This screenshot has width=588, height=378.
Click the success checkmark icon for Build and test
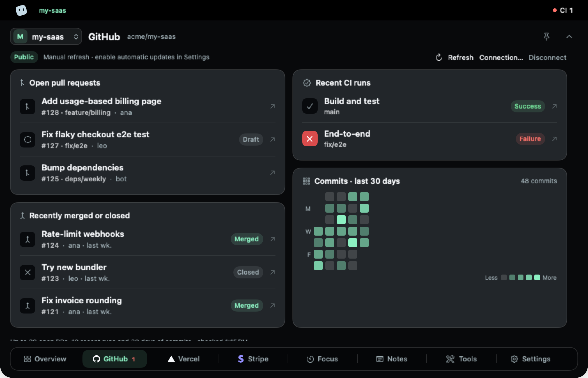pyautogui.click(x=310, y=106)
